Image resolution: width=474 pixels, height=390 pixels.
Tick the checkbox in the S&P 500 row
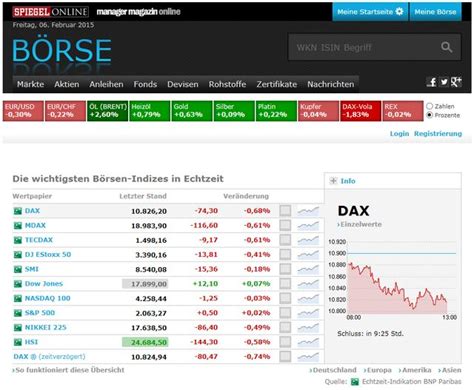tap(285, 313)
